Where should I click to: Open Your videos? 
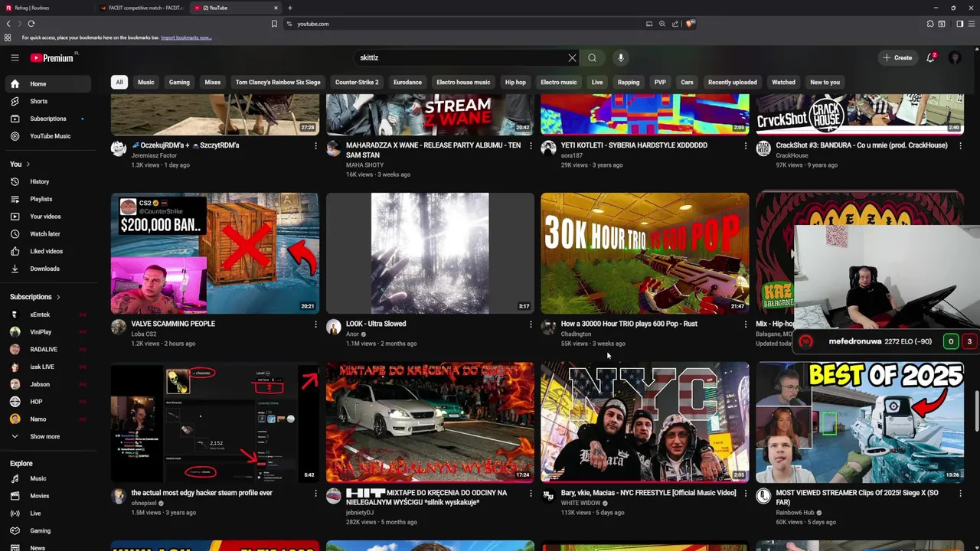pos(48,217)
